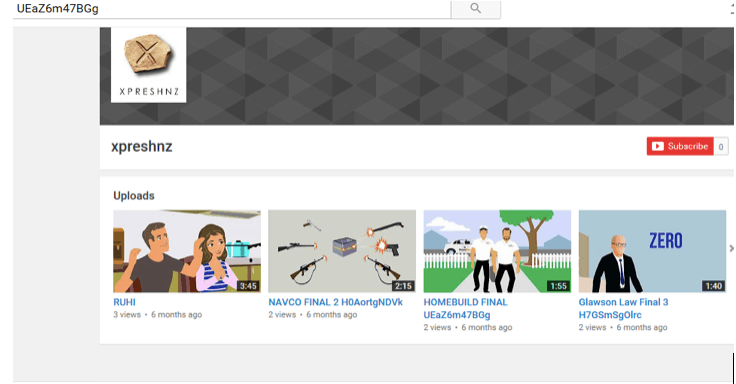Click Glawson Law Final 3 title link
The width and height of the screenshot is (736, 384).
[623, 308]
